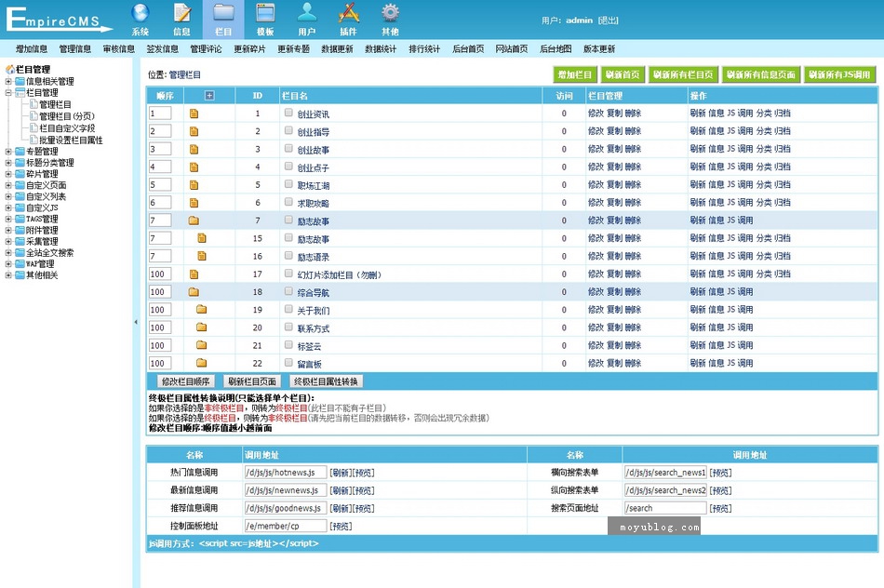Tick the checkbox for 励志语录

click(288, 255)
